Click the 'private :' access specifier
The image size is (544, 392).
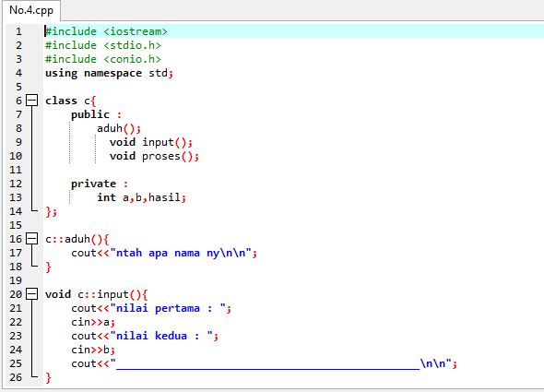(100, 184)
